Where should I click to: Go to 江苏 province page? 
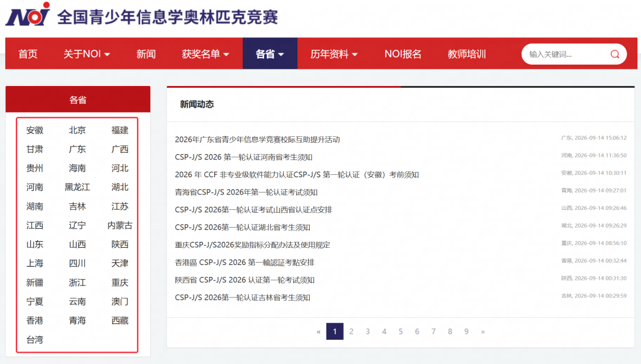point(120,206)
